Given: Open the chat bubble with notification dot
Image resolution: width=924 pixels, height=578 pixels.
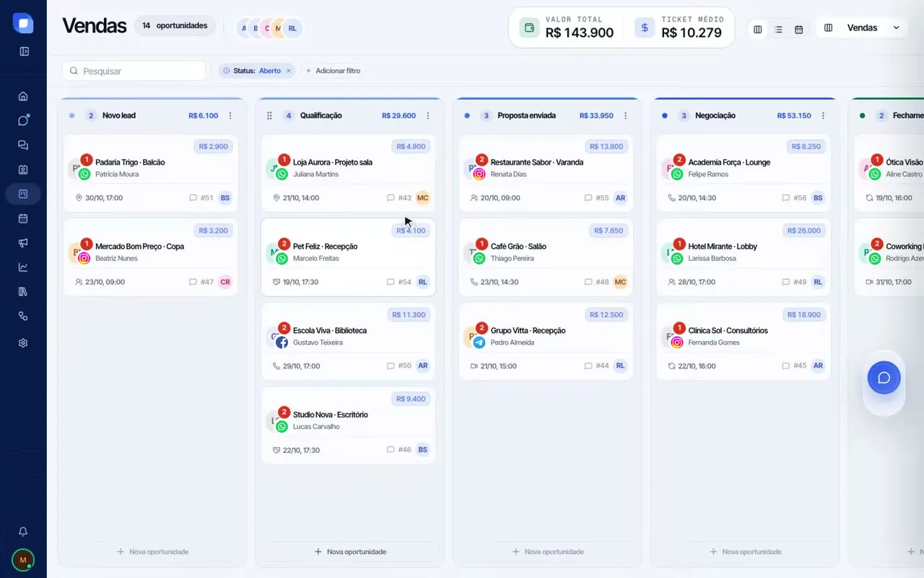Looking at the screenshot, I should (23, 121).
